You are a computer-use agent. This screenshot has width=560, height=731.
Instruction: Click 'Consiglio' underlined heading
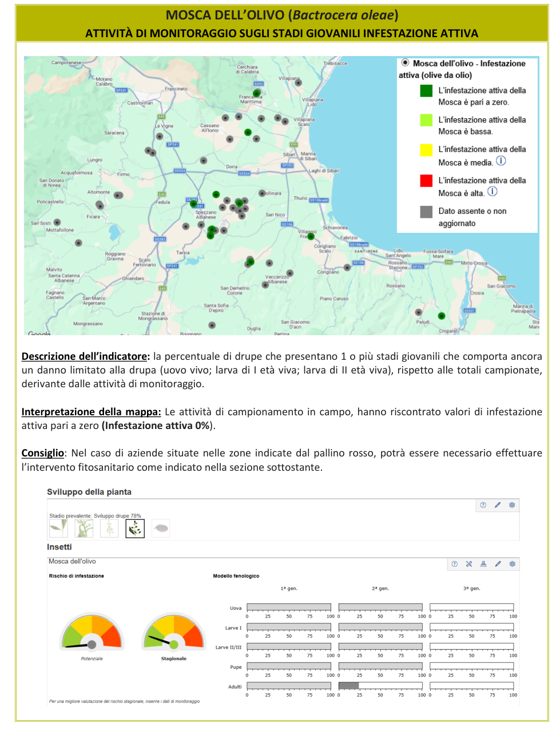pyautogui.click(x=43, y=453)
